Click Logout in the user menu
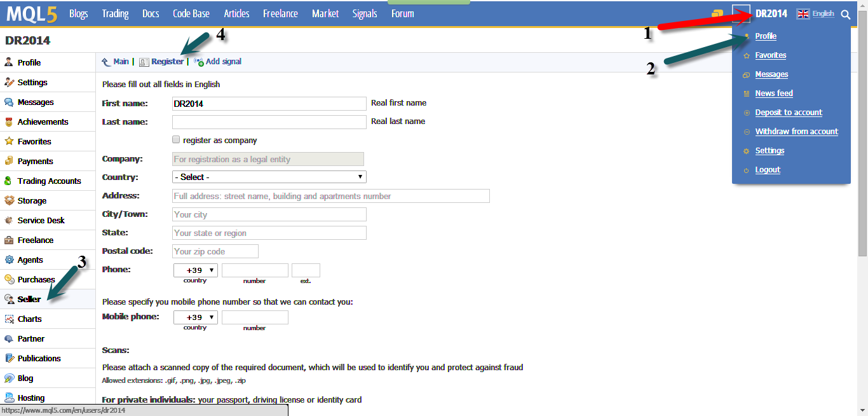 click(x=768, y=170)
